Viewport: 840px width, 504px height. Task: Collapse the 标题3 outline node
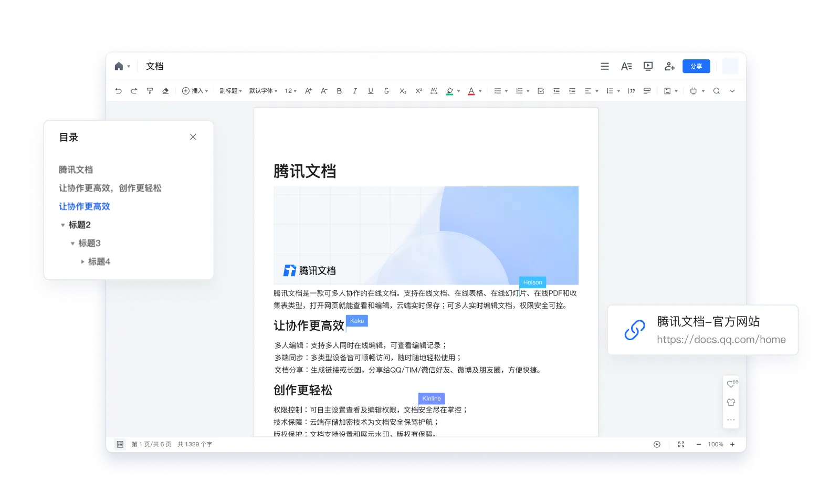(x=72, y=244)
